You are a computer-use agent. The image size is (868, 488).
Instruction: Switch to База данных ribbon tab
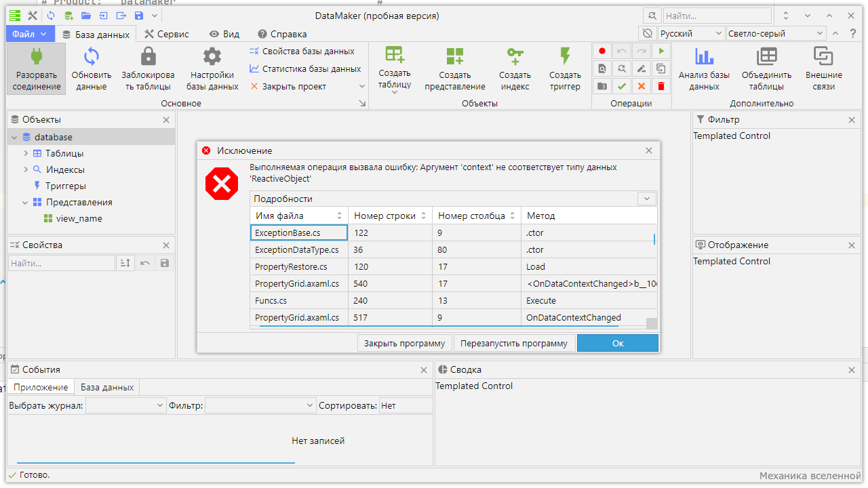point(95,34)
